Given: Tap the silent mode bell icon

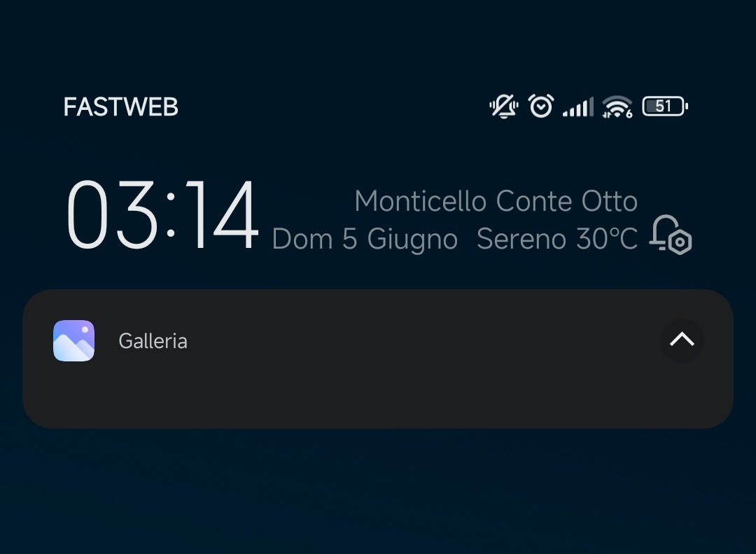Looking at the screenshot, I should point(504,106).
